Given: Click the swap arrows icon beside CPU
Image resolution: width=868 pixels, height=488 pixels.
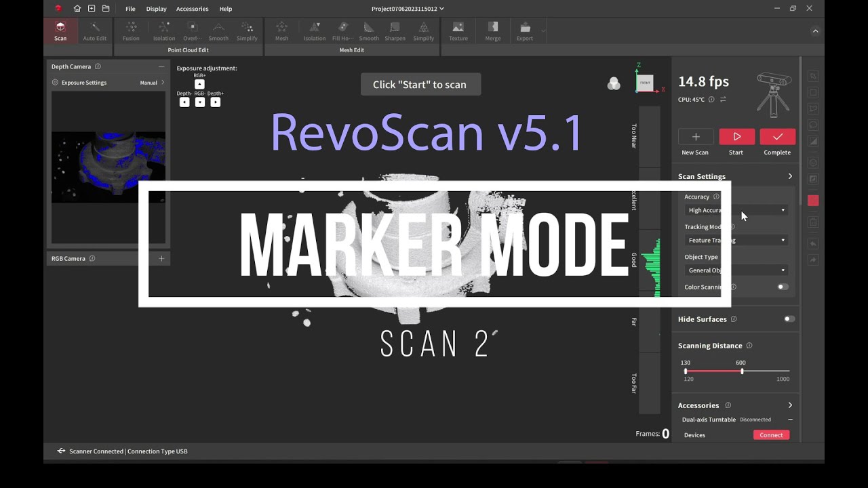Looking at the screenshot, I should 723,100.
